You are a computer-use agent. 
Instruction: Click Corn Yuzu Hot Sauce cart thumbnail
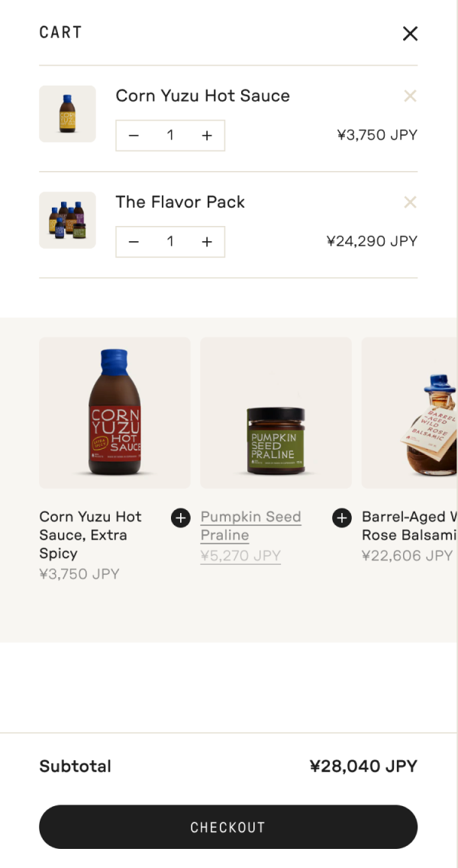(67, 114)
